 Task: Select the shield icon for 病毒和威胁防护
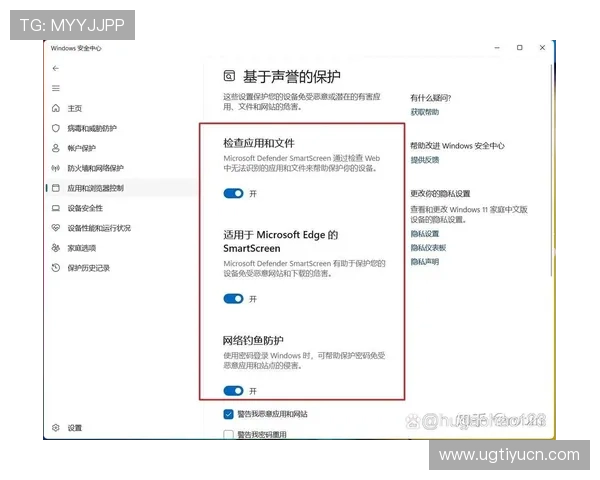tap(56, 128)
